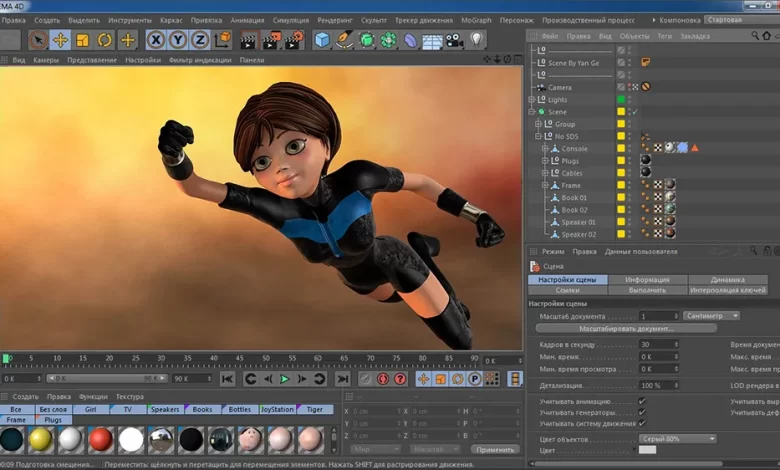Toggle the 'Учитывать анимацию' checkbox
Screen dimensions: 780x470
tap(642, 401)
